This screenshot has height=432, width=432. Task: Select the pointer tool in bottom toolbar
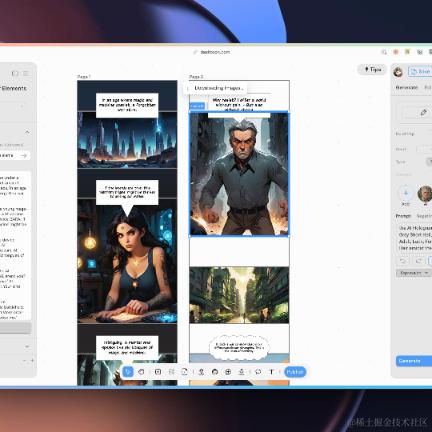tap(128, 372)
